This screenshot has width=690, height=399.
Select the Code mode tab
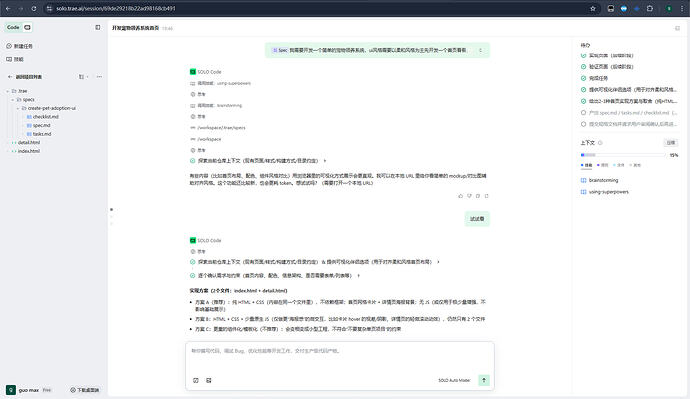13,27
